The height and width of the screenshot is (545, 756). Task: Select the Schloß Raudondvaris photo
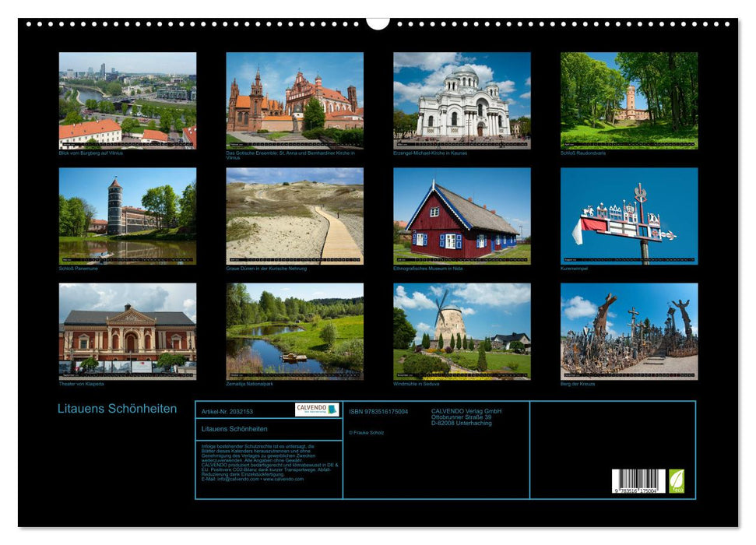click(629, 100)
